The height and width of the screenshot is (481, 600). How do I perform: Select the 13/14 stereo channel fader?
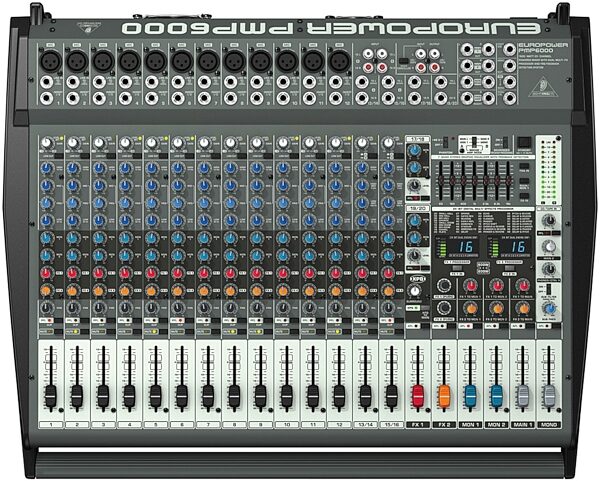pyautogui.click(x=365, y=398)
